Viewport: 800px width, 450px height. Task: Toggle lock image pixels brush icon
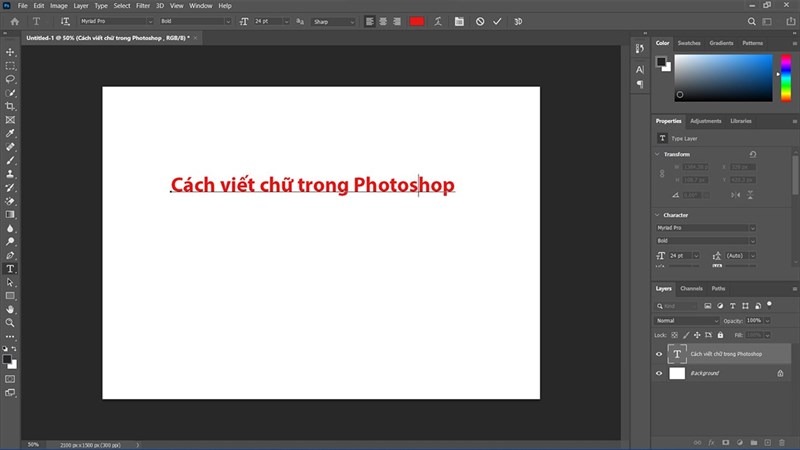pyautogui.click(x=686, y=335)
